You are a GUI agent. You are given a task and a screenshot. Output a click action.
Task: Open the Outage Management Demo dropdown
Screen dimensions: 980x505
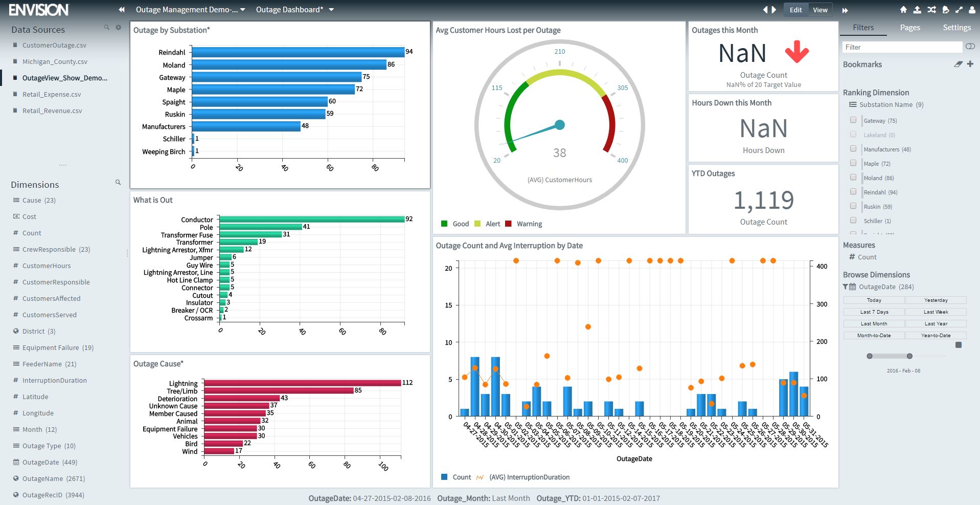pyautogui.click(x=191, y=10)
